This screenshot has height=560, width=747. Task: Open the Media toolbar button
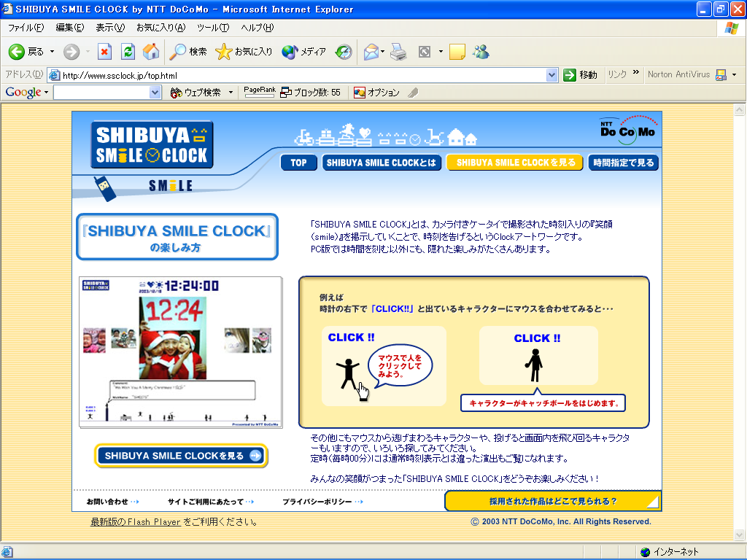point(304,52)
